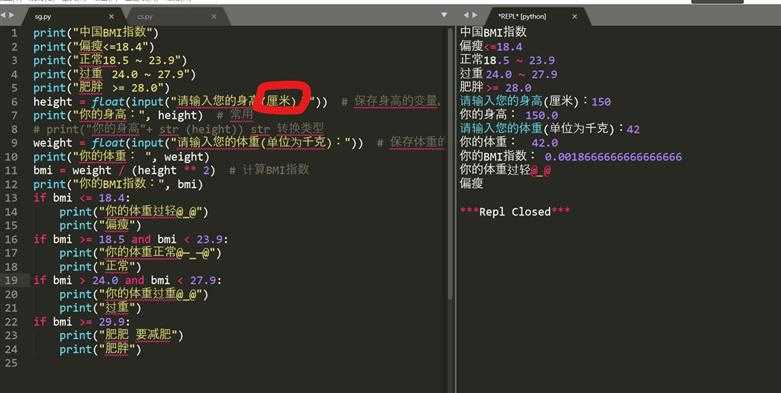Image resolution: width=781 pixels, height=393 pixels.
Task: Click 'if bmi > 24.0 and bmi < 27.9:' line
Action: [128, 280]
